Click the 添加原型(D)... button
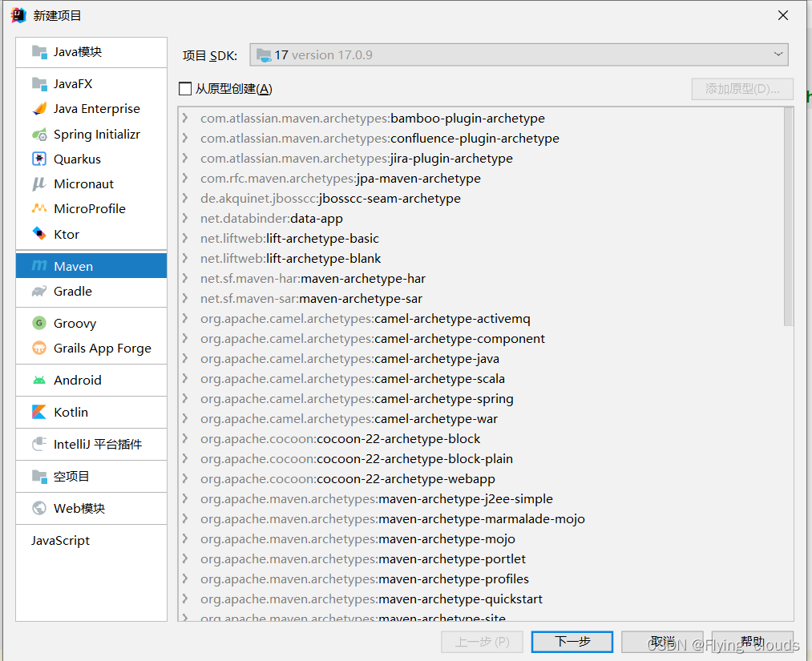The width and height of the screenshot is (812, 661). tap(742, 89)
